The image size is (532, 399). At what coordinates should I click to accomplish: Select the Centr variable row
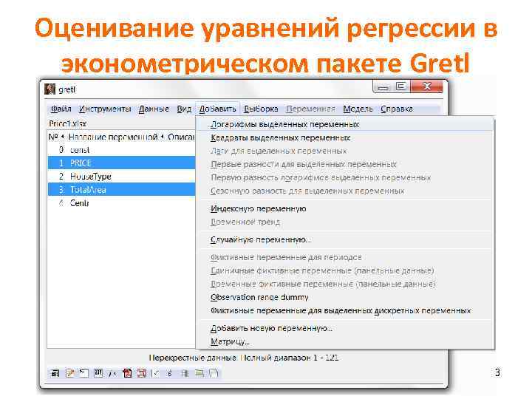pos(121,203)
